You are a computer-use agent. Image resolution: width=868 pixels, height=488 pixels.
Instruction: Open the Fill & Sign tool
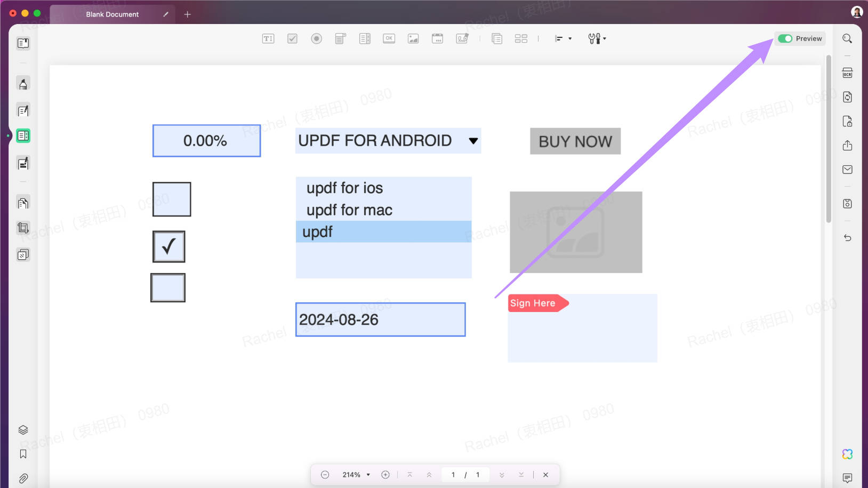click(x=23, y=163)
